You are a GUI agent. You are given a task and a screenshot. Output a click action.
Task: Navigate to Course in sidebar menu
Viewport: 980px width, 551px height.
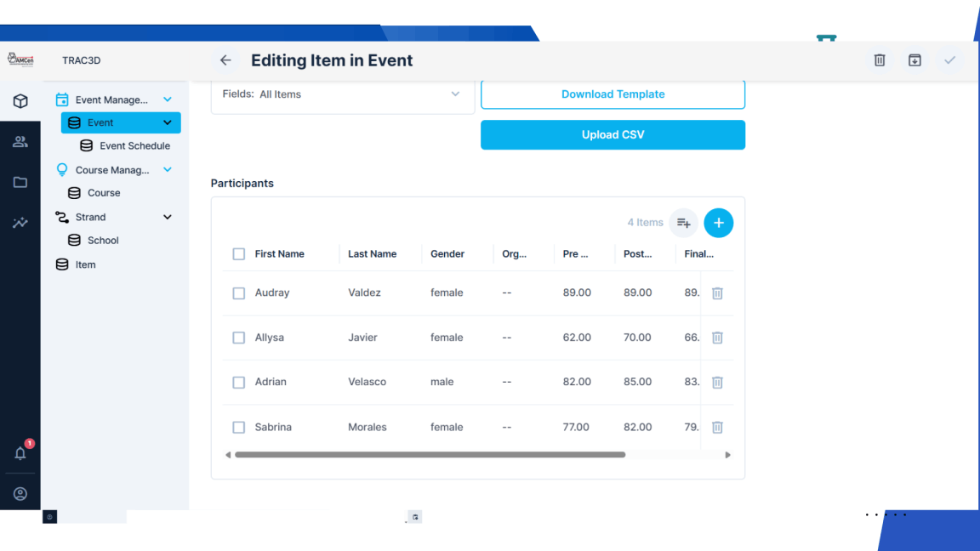point(105,192)
